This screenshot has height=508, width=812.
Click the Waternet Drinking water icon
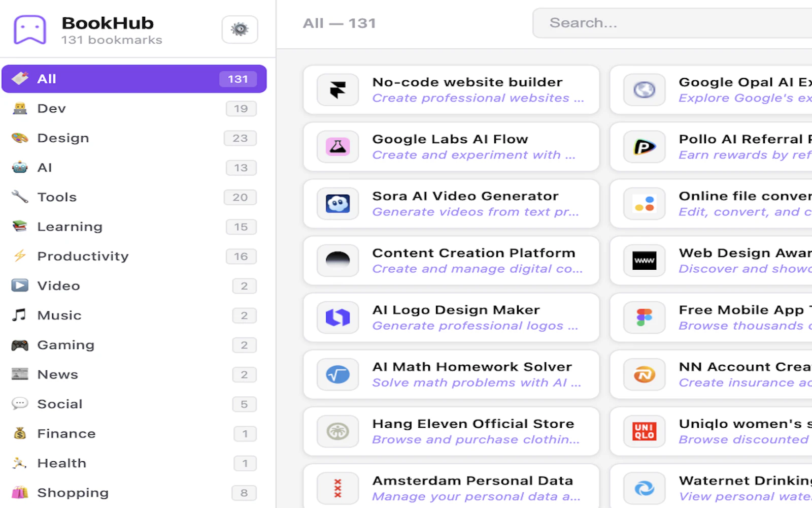[x=644, y=488]
